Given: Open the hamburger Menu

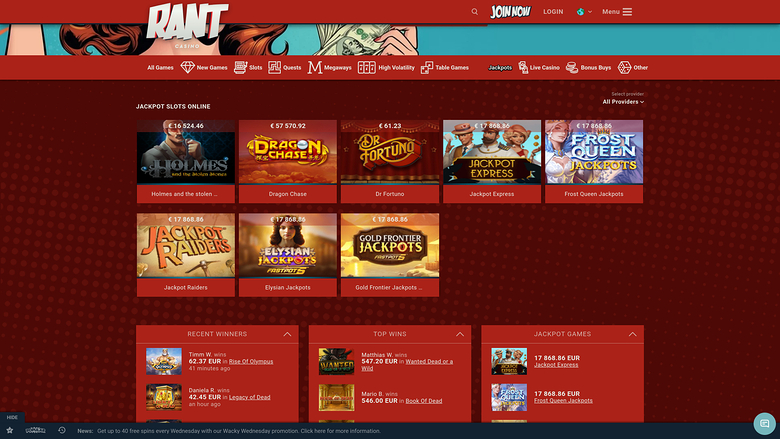Looking at the screenshot, I should point(617,11).
